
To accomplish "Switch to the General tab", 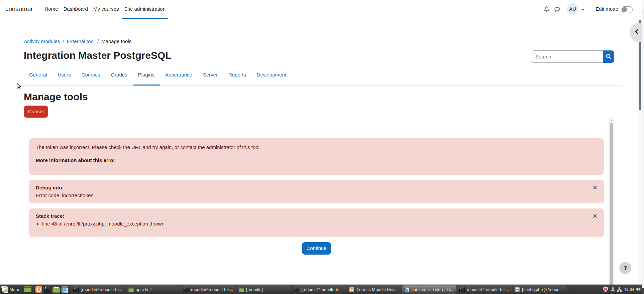I will [38, 75].
